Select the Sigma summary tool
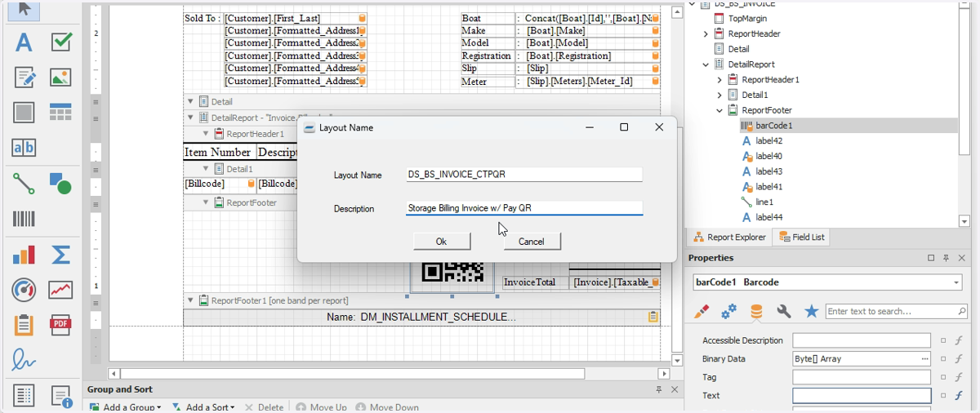 click(x=60, y=255)
